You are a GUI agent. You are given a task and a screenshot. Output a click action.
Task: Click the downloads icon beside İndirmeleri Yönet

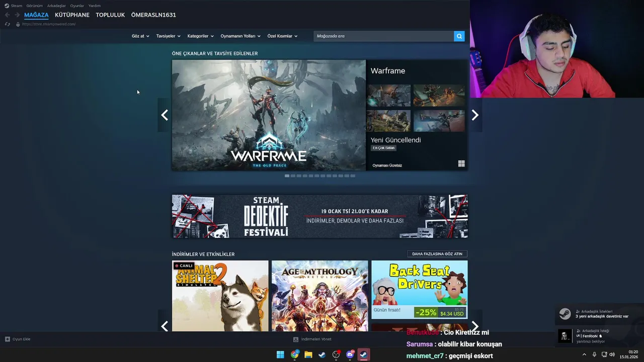coord(296,339)
